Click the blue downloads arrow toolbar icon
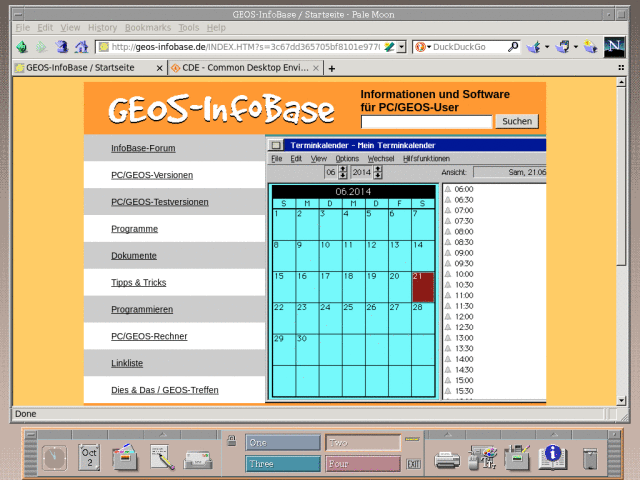 point(534,47)
